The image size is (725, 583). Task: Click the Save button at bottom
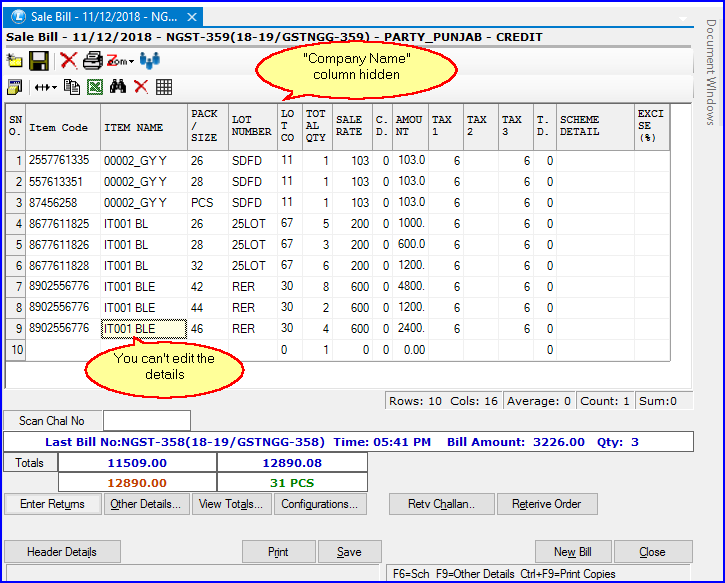[x=349, y=552]
